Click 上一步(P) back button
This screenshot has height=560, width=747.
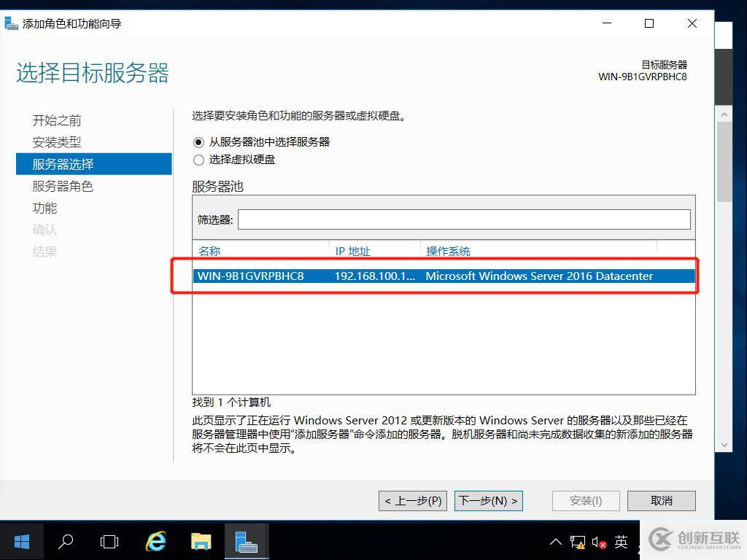pyautogui.click(x=413, y=501)
